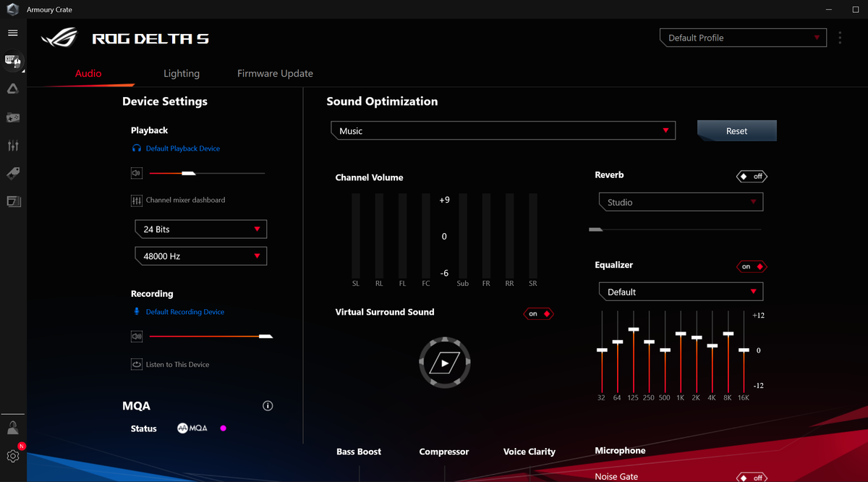Click the playback volume mute speaker icon
868x482 pixels.
point(137,173)
